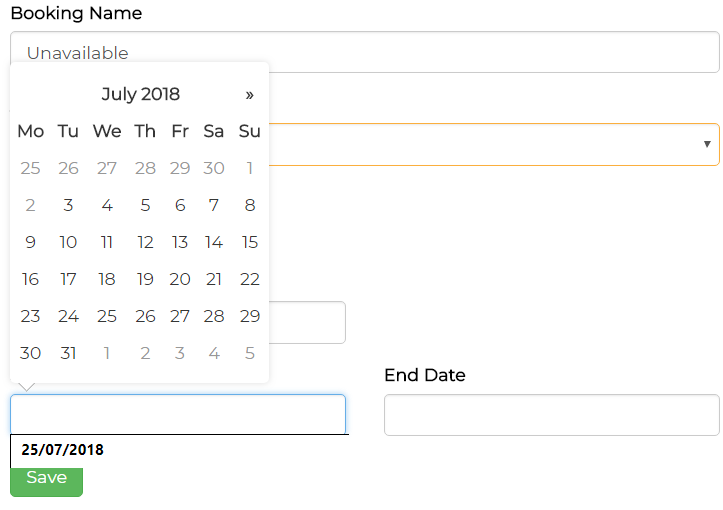Screen dimensions: 723x510
Task: Click the July 2018 month header
Action: [141, 95]
